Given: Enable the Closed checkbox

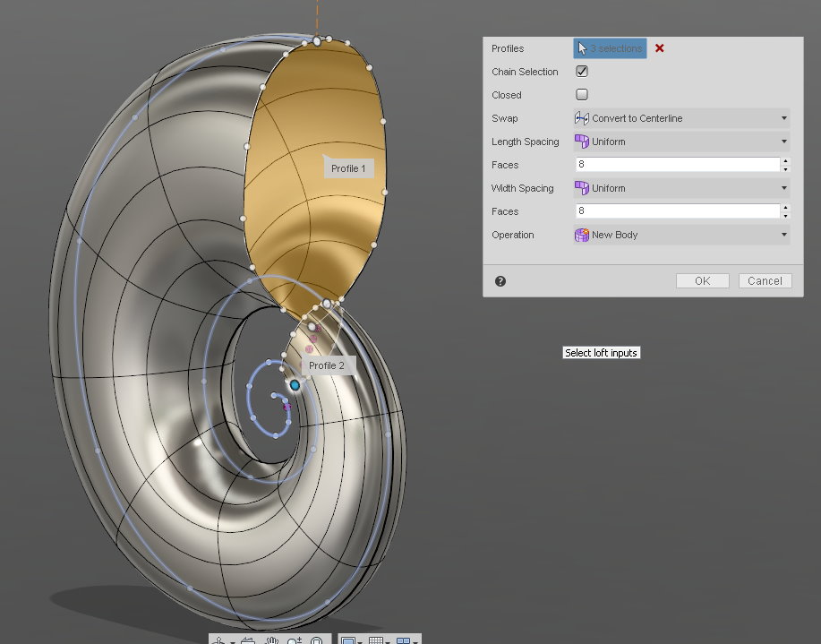Looking at the screenshot, I should click(x=582, y=95).
